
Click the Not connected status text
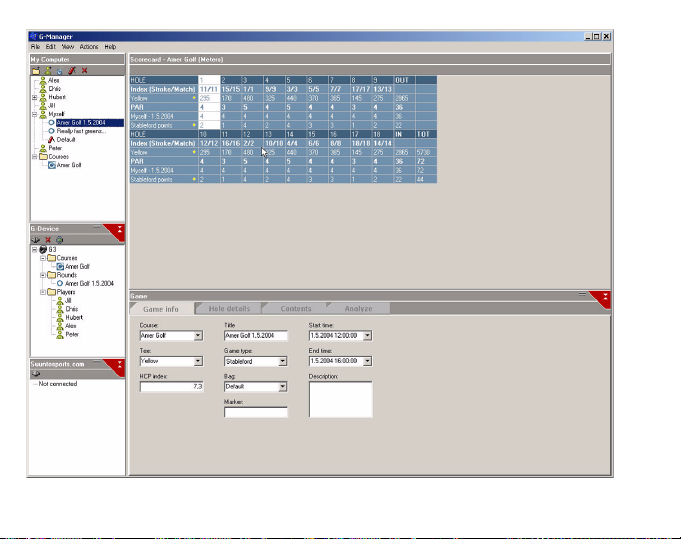coord(58,384)
